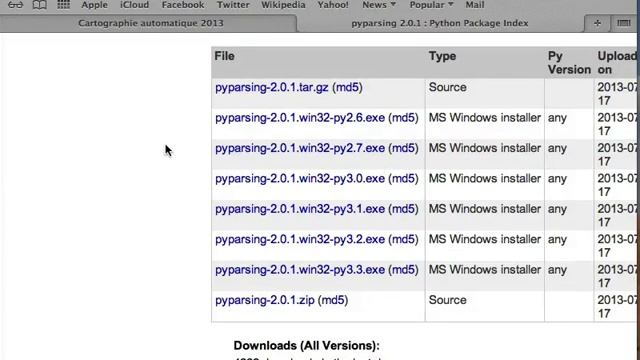Open the iCloud bookmark
Image resolution: width=640 pixels, height=360 pixels.
(x=134, y=5)
